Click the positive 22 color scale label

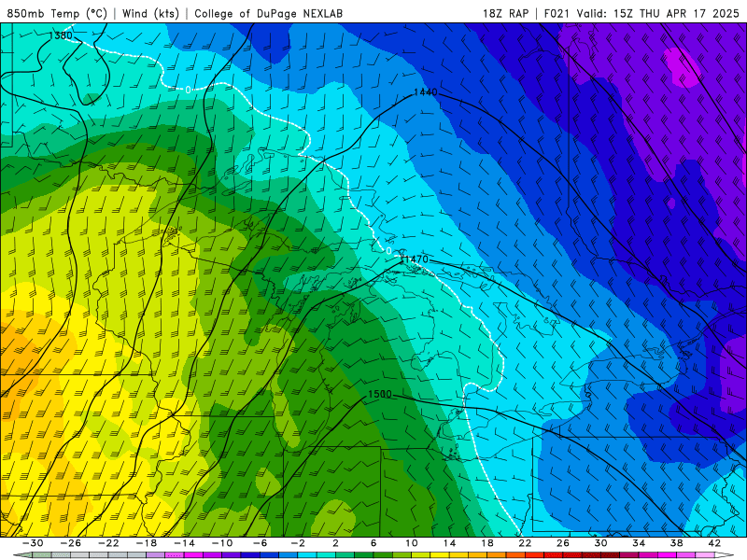[525, 543]
